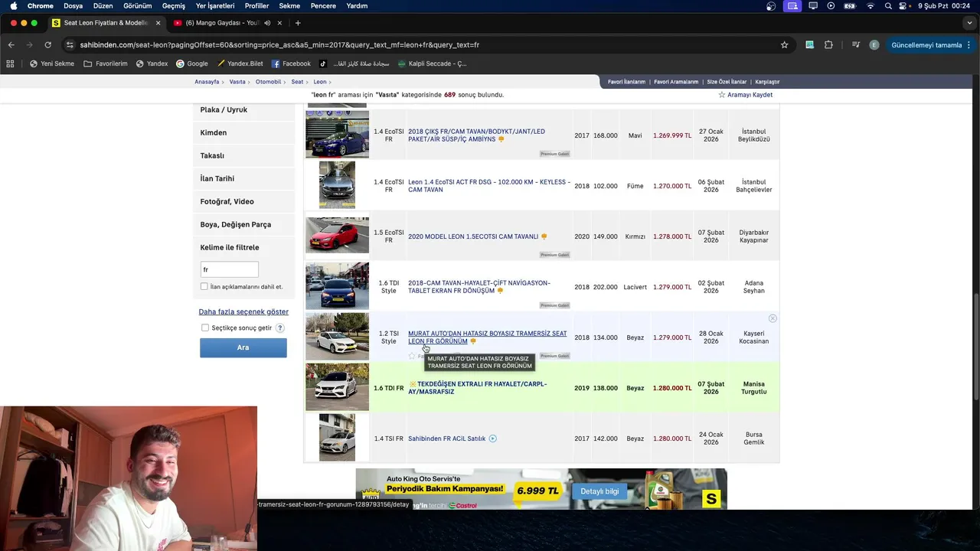Screen dimensions: 980x551
Task: Reload the sahibinden page
Action: pyautogui.click(x=47, y=45)
